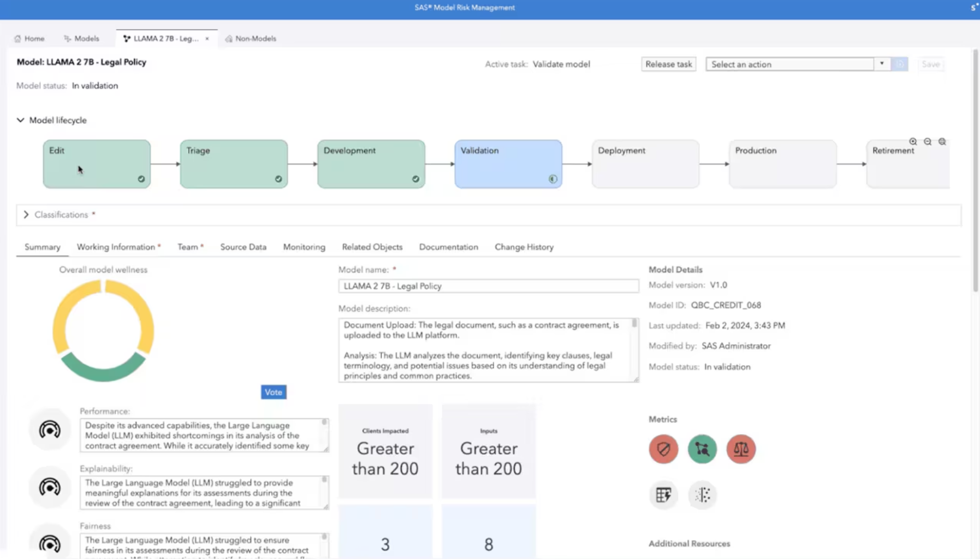Click the Clients Impacted 'Greater than 200' tile
This screenshot has height=559, width=980.
[385, 451]
